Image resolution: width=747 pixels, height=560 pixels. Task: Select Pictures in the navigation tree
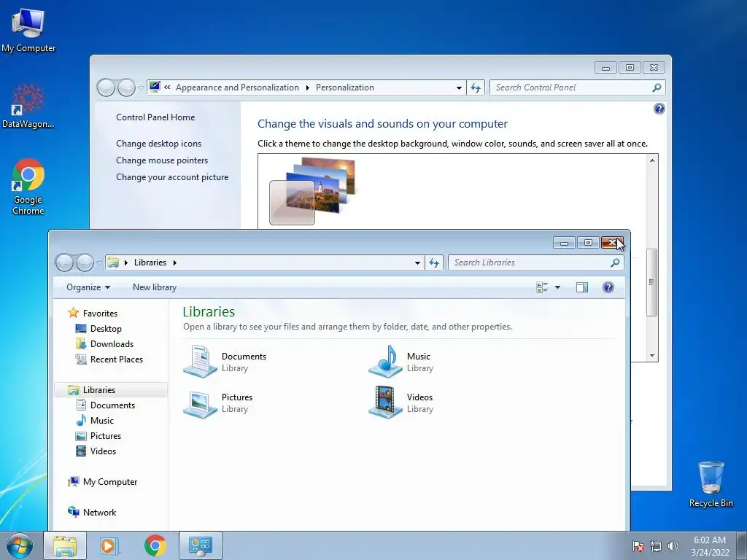(98, 436)
